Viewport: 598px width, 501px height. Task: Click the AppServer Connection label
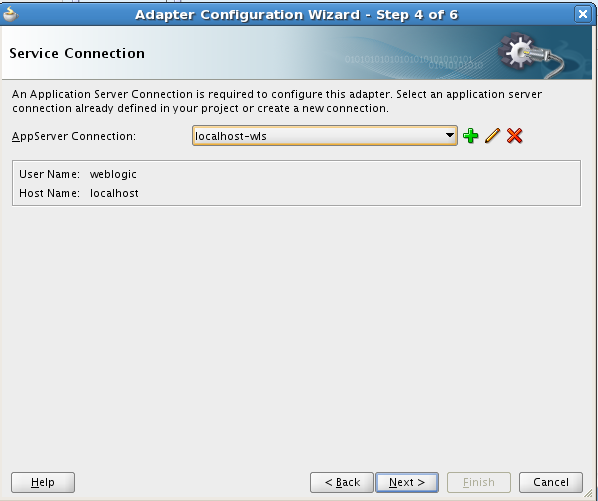(x=74, y=136)
